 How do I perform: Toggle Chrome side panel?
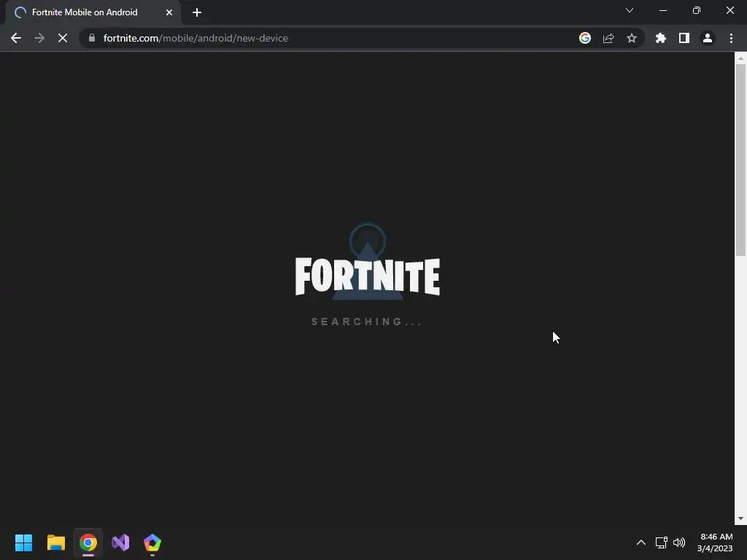coord(684,38)
